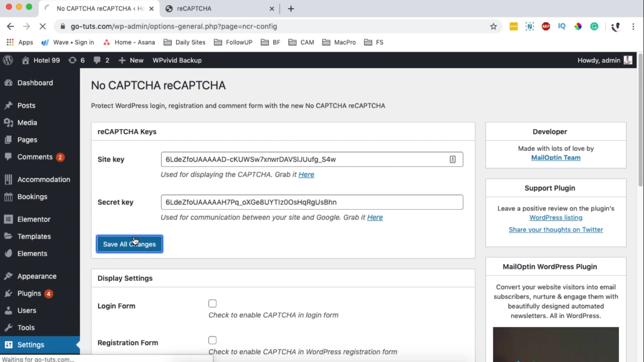Open the N extension icon in toolbar
The height and width of the screenshot is (362, 644).
click(530, 26)
